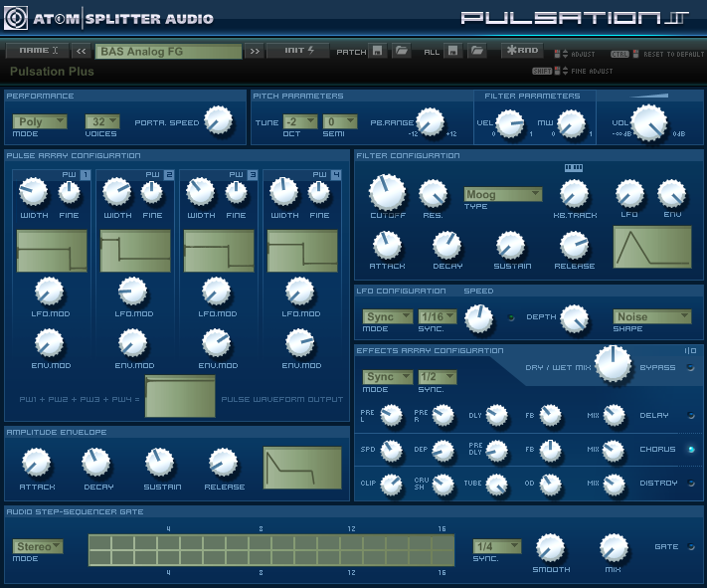Viewport: 707px width, 588px height.
Task: Click the PW1 WIDTH knob
Action: [33, 192]
